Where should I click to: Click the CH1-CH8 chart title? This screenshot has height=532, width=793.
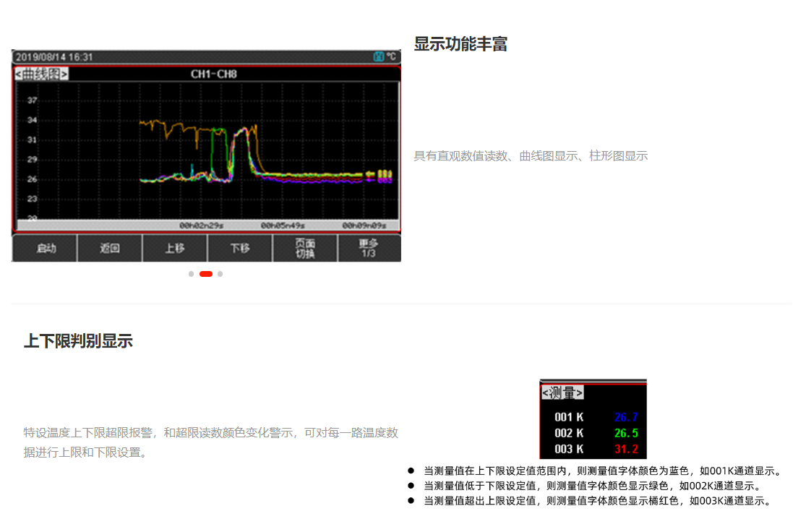(213, 74)
